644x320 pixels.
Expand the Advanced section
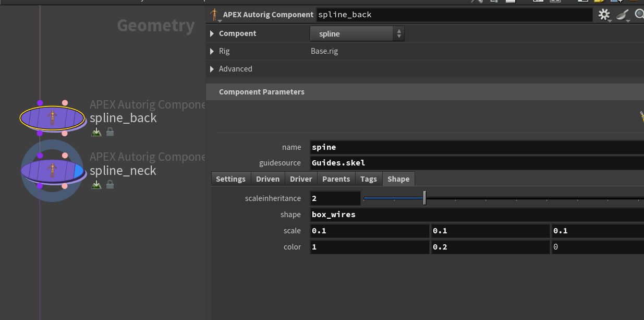(x=212, y=69)
